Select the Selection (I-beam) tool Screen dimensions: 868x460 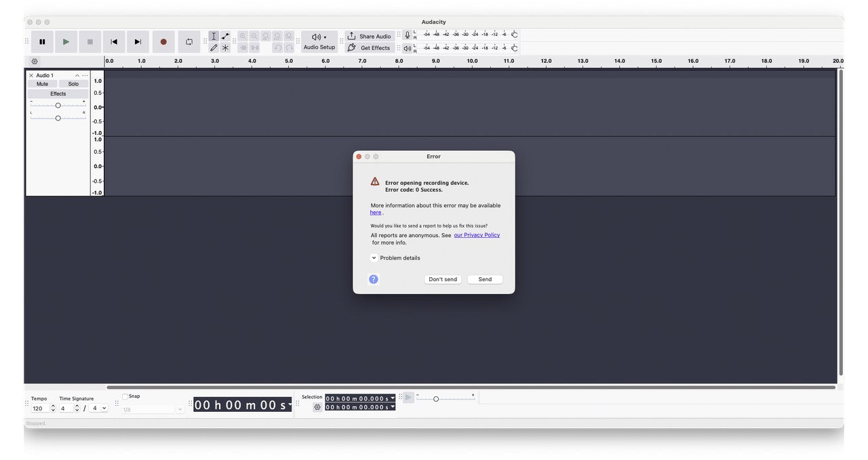214,37
